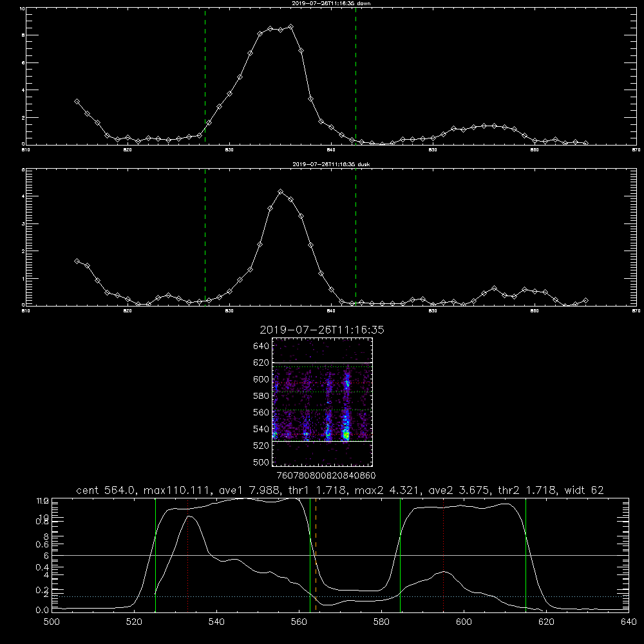Select the last rightmost diamond in the dusk plot
This screenshot has width=644, height=644.
coord(585,301)
